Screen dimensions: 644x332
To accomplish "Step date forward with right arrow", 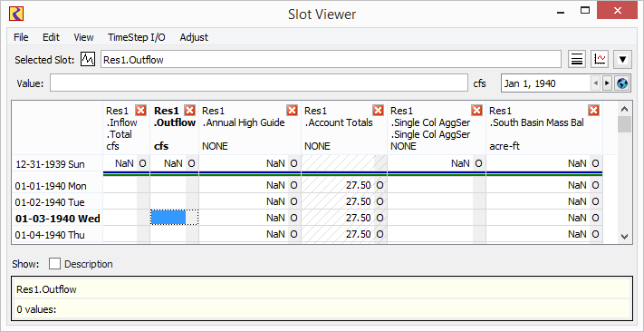I will [607, 83].
